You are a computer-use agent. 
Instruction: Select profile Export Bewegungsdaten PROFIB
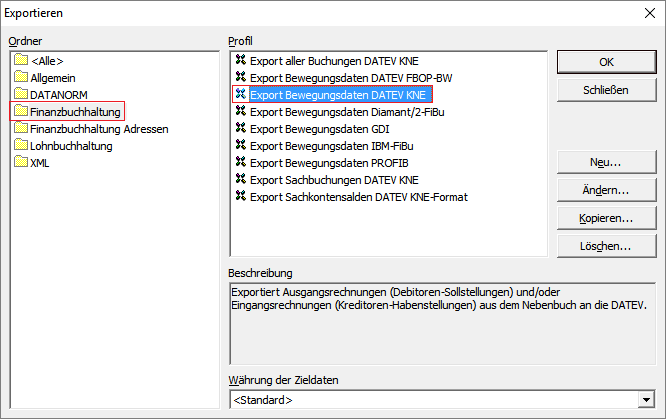[x=329, y=163]
